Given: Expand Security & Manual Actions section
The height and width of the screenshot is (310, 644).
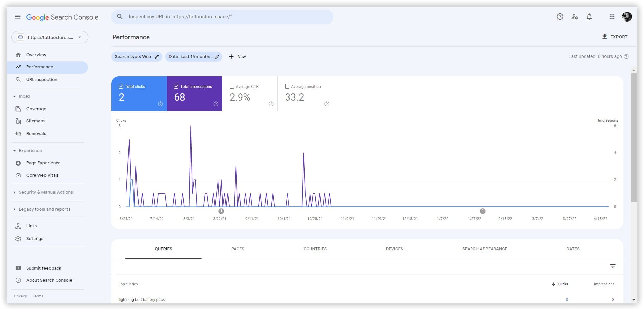Looking at the screenshot, I should [15, 192].
